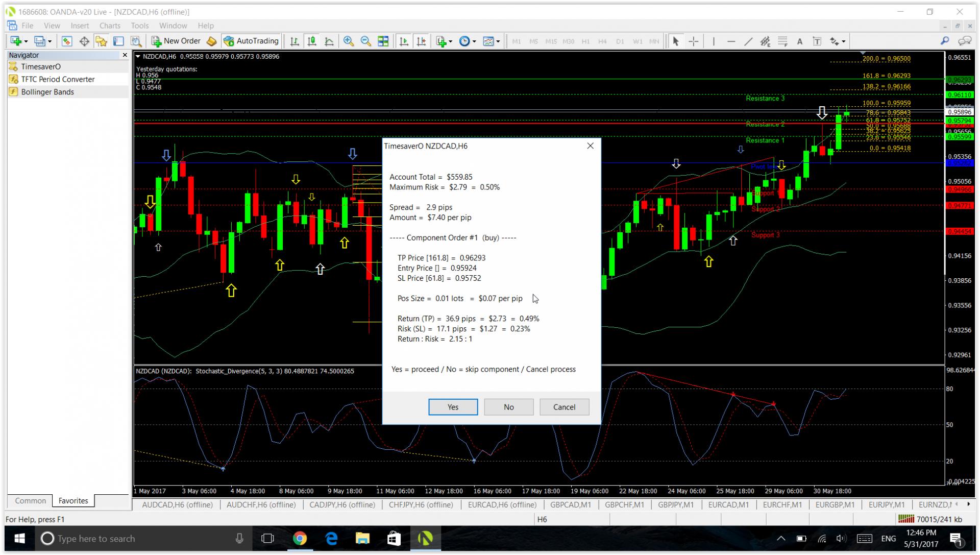The width and height of the screenshot is (980, 555).
Task: Select the Crosshair cursor tool
Action: click(x=693, y=41)
